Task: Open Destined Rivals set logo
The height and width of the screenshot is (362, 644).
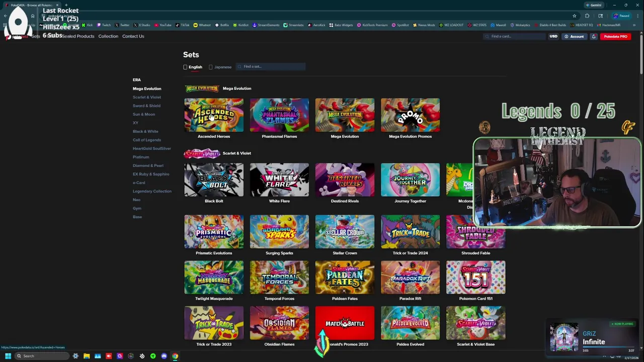Action: point(345,180)
